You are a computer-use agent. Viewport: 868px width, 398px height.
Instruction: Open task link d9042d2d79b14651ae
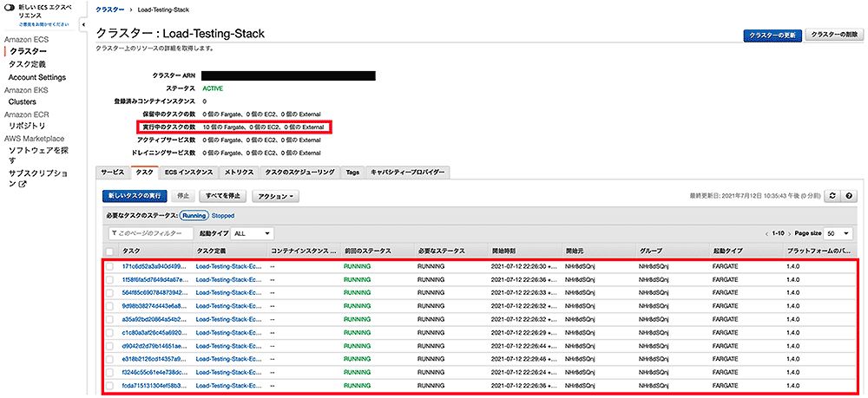click(155, 346)
